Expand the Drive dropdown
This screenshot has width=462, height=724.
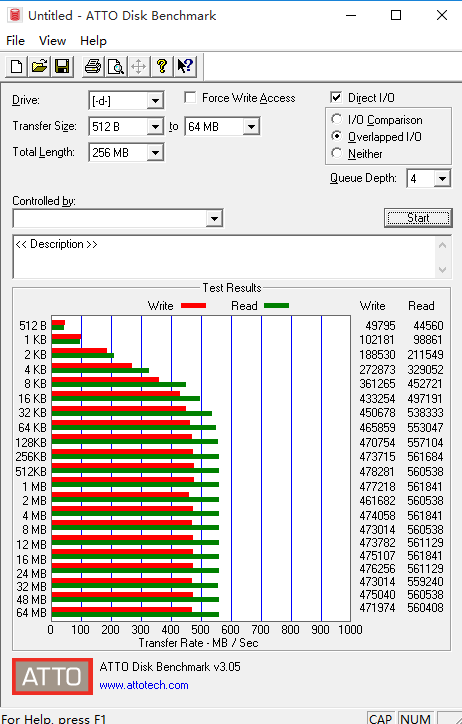coord(156,101)
